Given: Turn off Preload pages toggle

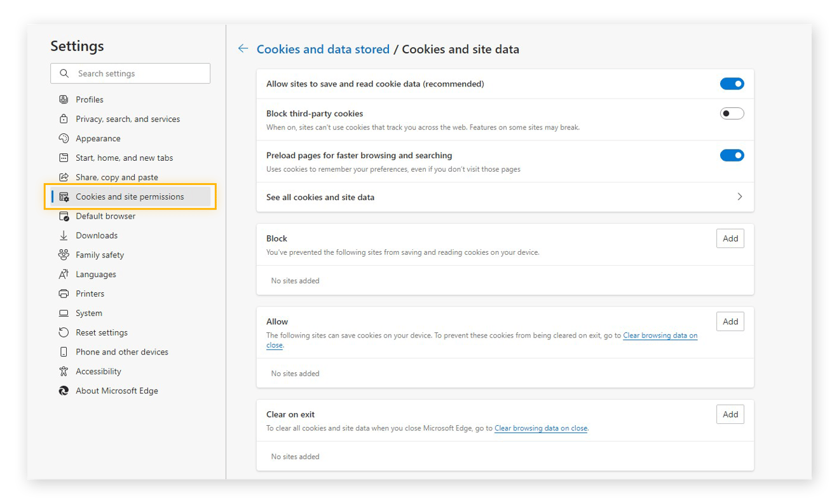Looking at the screenshot, I should coord(732,155).
